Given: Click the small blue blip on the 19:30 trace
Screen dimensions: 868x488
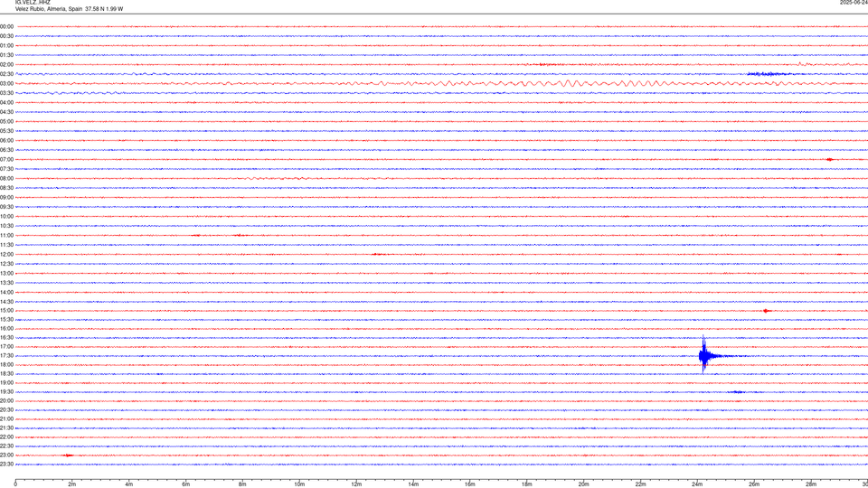Looking at the screenshot, I should 738,391.
